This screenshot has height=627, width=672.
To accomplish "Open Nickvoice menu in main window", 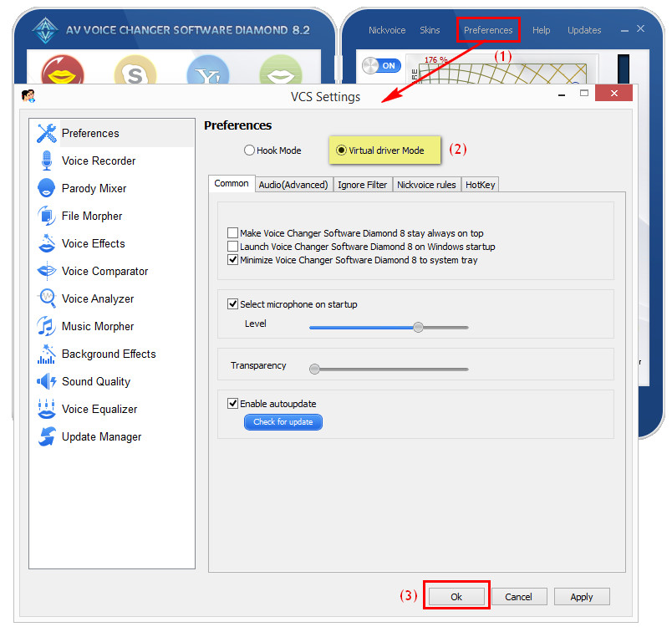I will pos(387,30).
